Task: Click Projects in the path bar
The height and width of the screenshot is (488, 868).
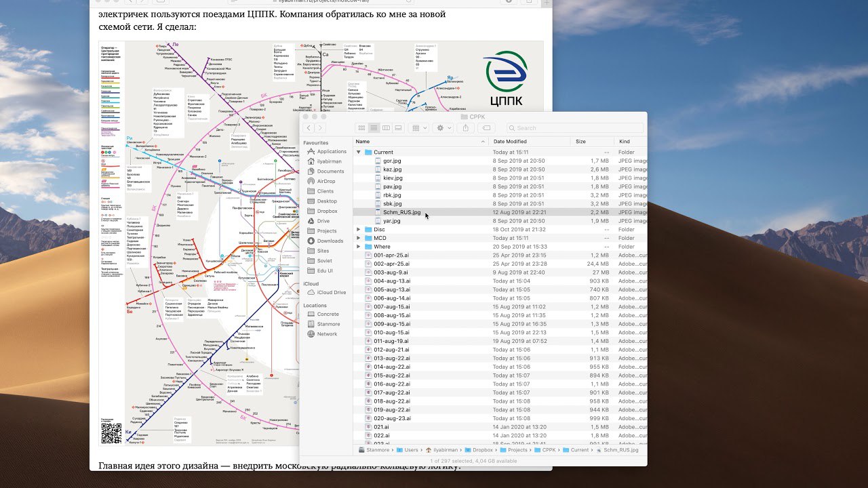Action: (x=513, y=450)
